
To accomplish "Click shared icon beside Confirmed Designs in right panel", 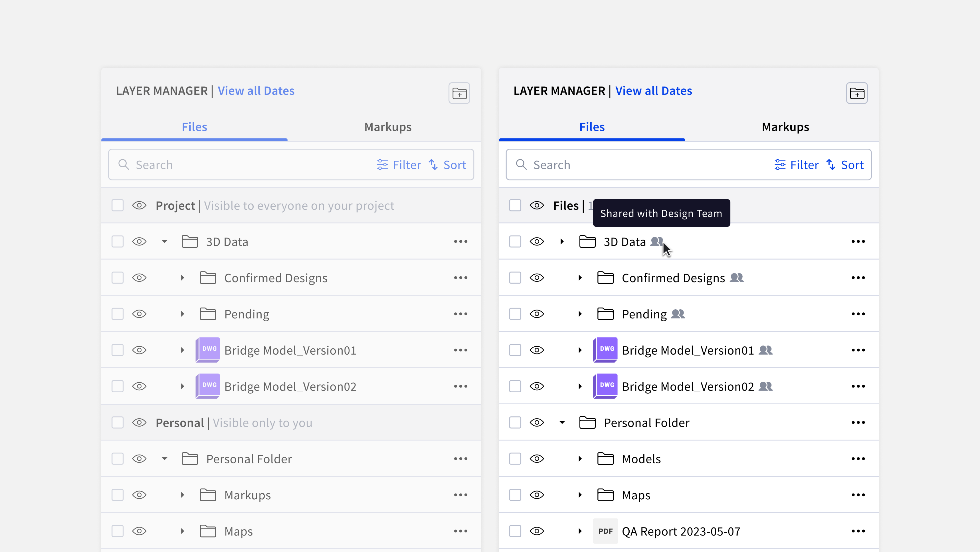I will (737, 277).
